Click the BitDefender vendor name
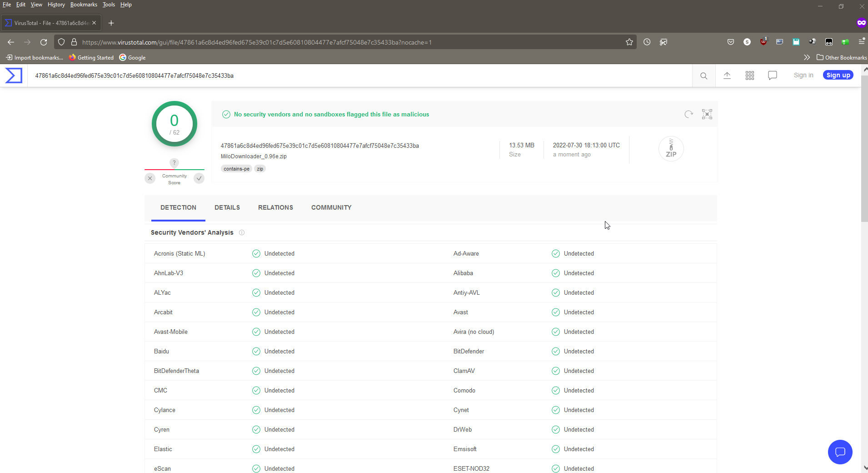The image size is (868, 473). coord(469,352)
